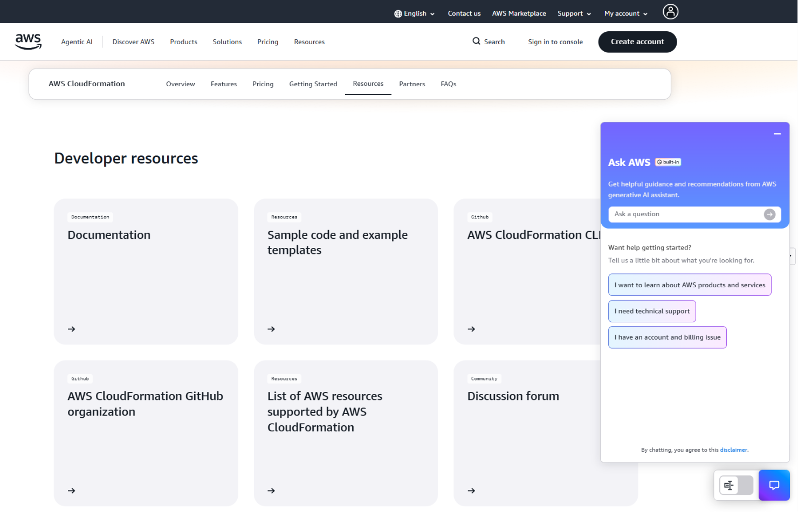Click the search magnifier icon

(476, 41)
